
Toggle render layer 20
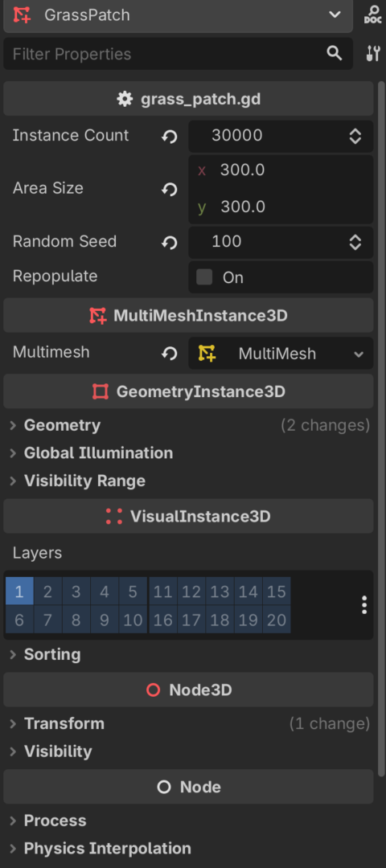pos(277,620)
